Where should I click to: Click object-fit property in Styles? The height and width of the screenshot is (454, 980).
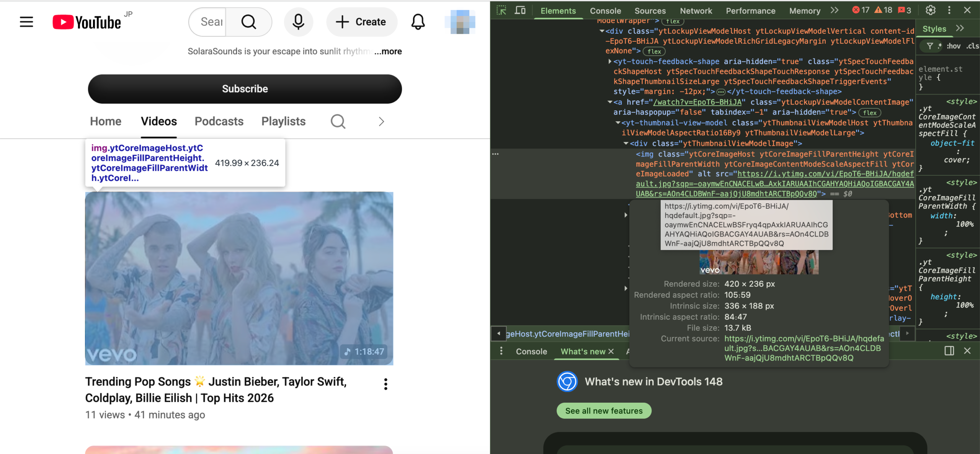pyautogui.click(x=952, y=143)
